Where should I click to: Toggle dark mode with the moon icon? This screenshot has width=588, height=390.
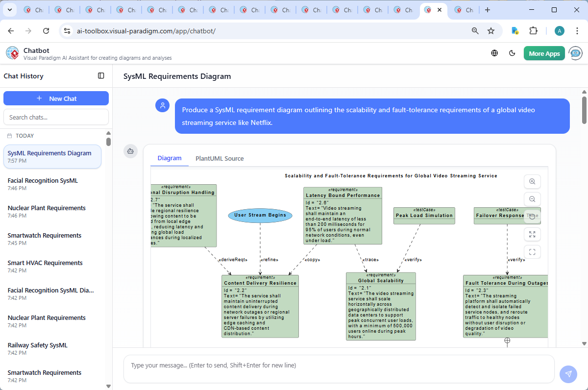tap(512, 53)
